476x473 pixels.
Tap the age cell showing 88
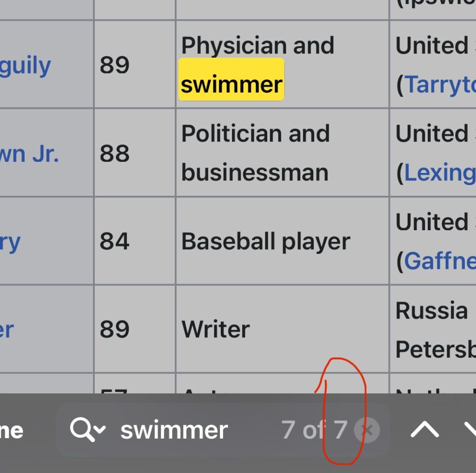click(x=114, y=154)
